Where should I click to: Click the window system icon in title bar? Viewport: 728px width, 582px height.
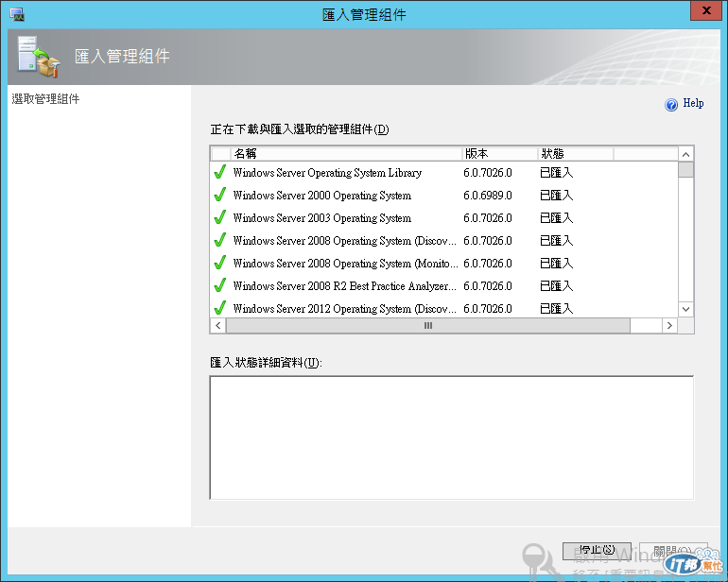click(x=17, y=14)
